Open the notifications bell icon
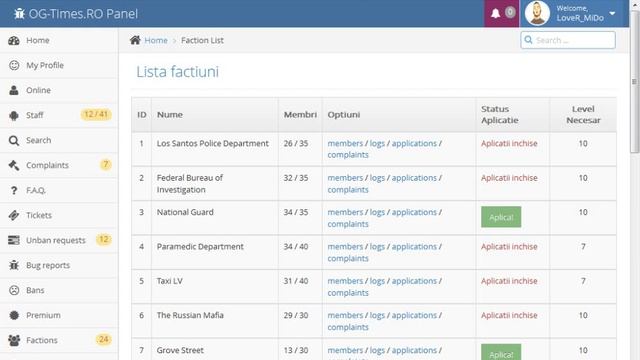 coord(496,13)
